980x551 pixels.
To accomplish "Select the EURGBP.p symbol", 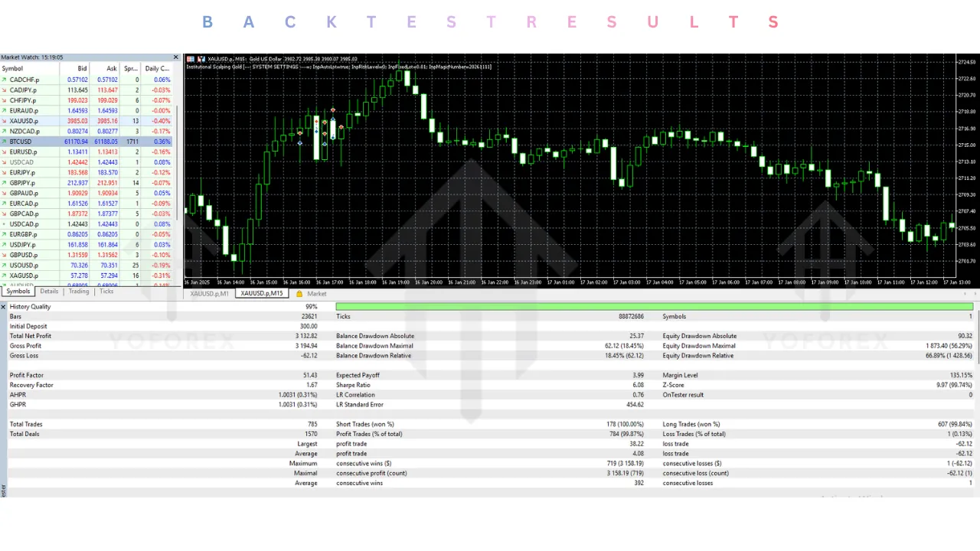I will 24,235.
